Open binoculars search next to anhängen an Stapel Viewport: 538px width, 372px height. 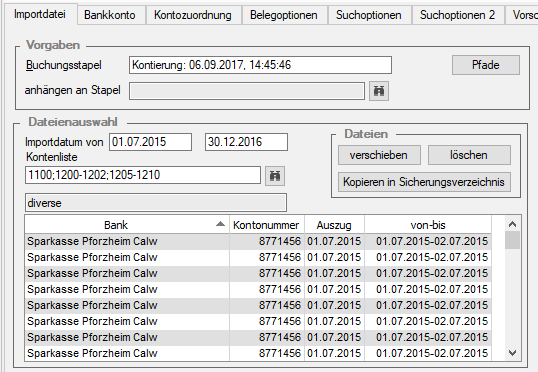pos(379,91)
